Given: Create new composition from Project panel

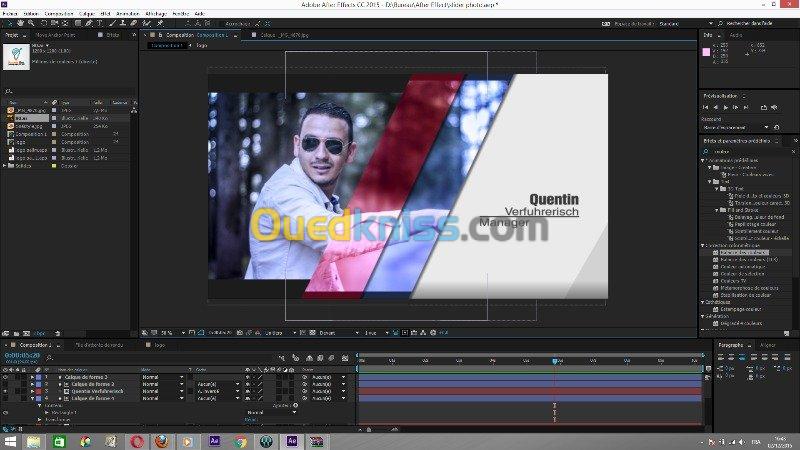Looking at the screenshot, I should tap(27, 333).
